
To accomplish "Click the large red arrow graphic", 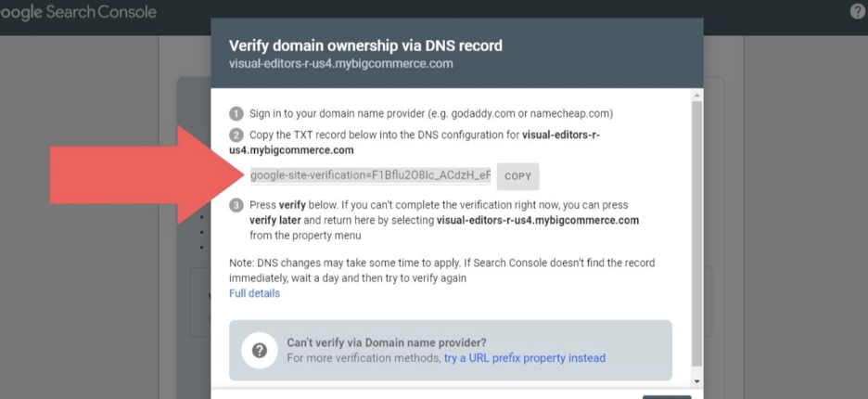I will click(139, 175).
